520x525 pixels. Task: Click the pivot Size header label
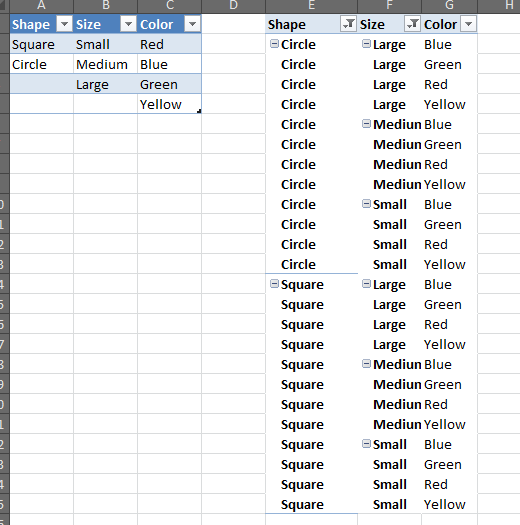click(x=372, y=24)
